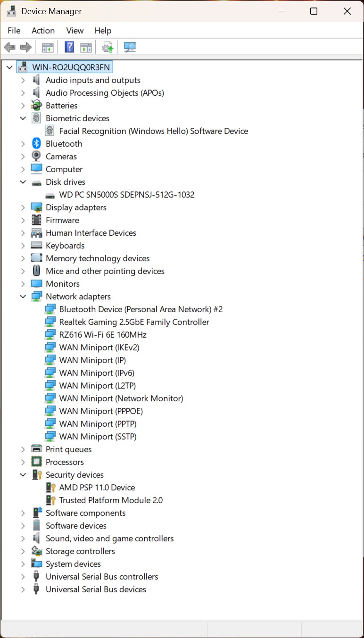Collapse the Security devices category
This screenshot has width=364, height=638.
point(23,474)
